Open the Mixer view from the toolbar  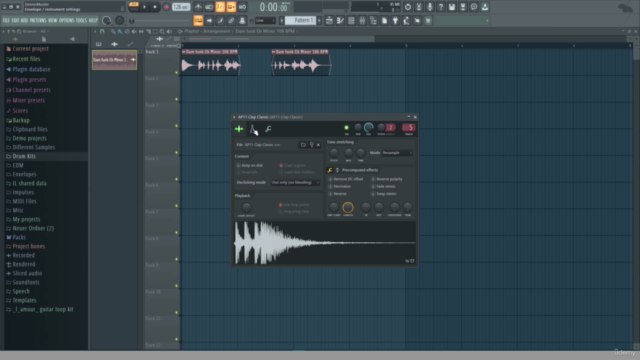click(362, 20)
